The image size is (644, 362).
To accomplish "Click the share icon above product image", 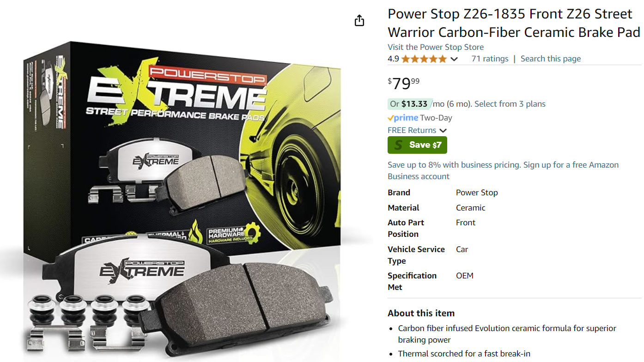I will pos(359,21).
